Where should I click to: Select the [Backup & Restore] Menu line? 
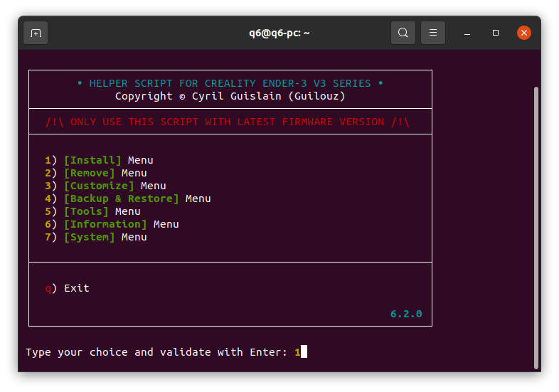pyautogui.click(x=137, y=198)
